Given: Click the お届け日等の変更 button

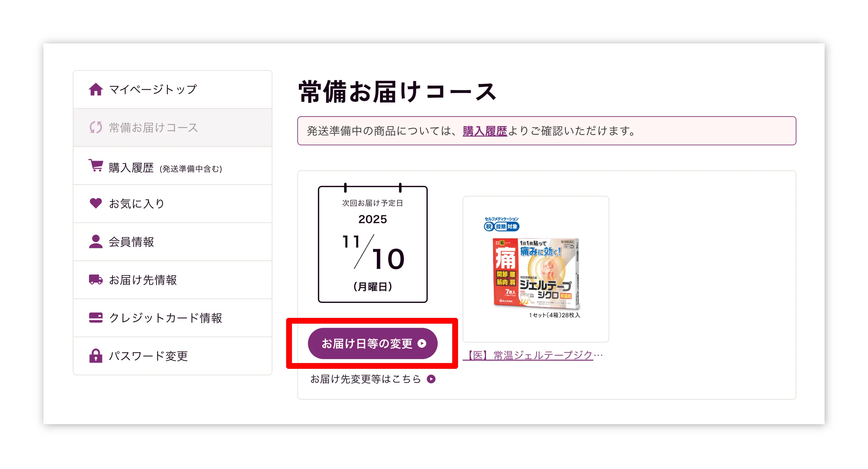Looking at the screenshot, I should 373,344.
